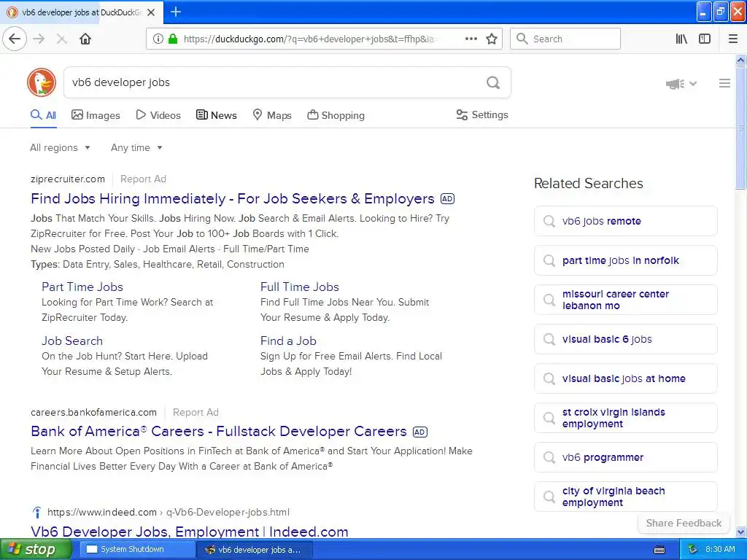747x560 pixels.
Task: Open Find Jobs Hiring Immediately ad link
Action: (x=233, y=198)
